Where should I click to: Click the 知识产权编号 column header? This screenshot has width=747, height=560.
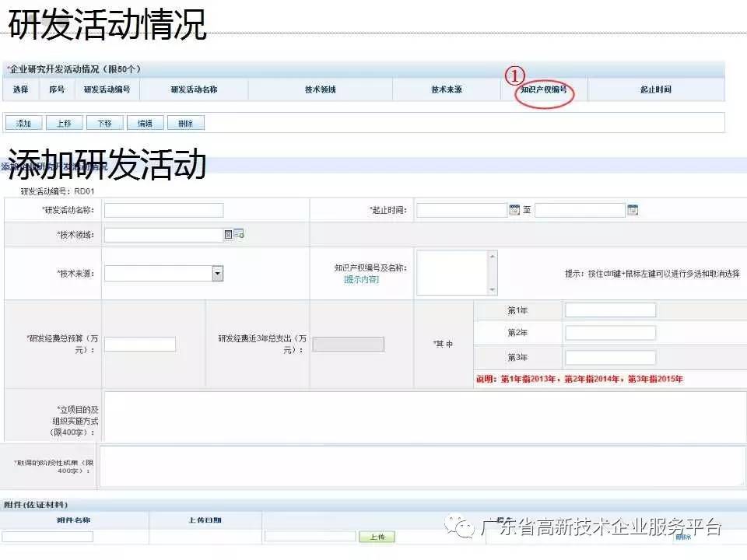coord(544,89)
